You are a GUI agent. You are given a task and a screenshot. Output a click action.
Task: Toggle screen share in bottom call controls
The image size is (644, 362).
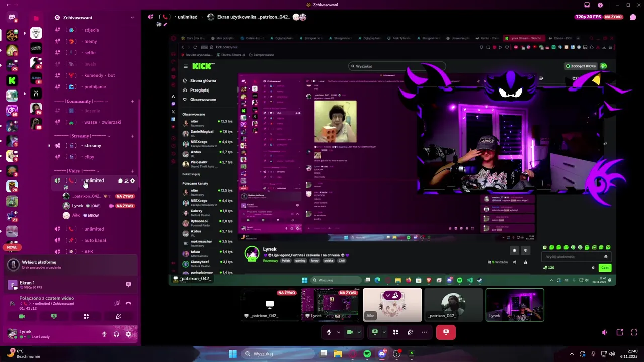coord(375,332)
